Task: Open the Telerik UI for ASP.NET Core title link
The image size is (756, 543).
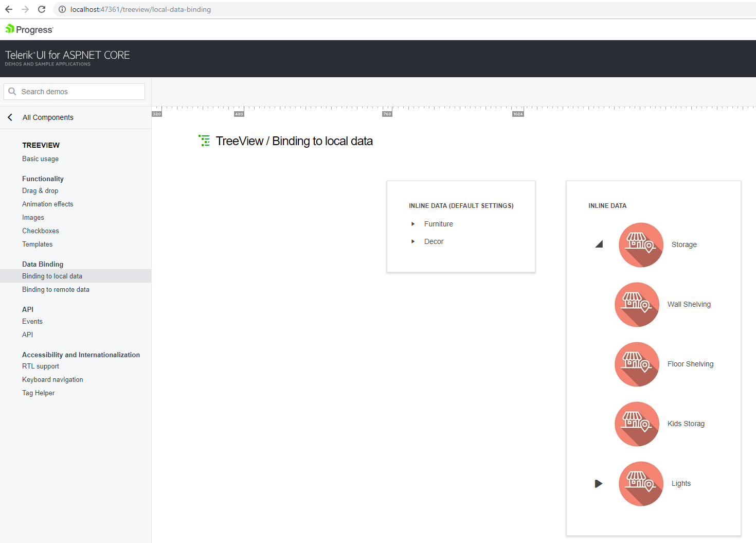Action: 67,56
